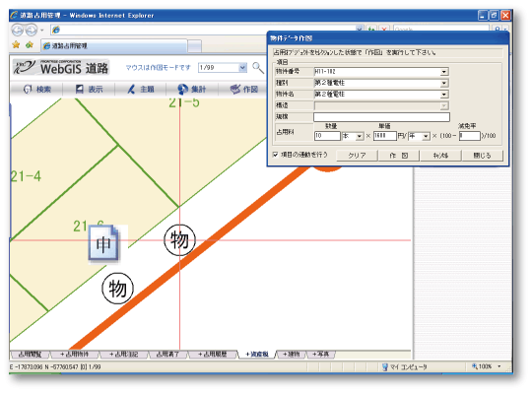Click the coordinate readout in status bar
This screenshot has height=393, width=532.
point(55,366)
